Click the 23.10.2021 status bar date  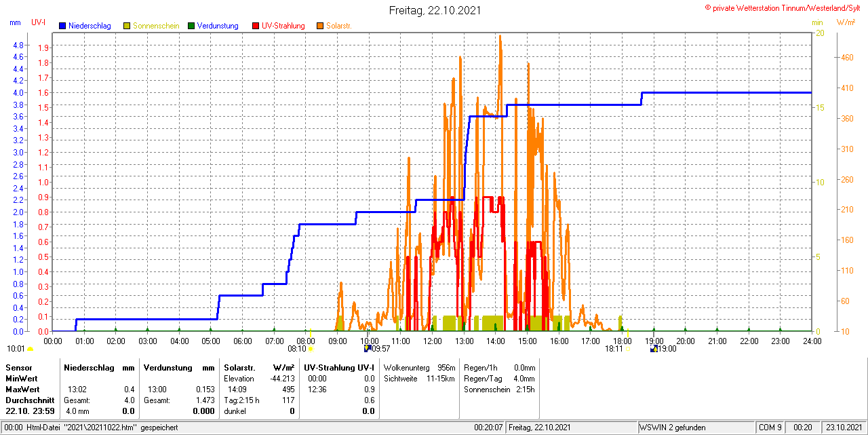[843, 428]
